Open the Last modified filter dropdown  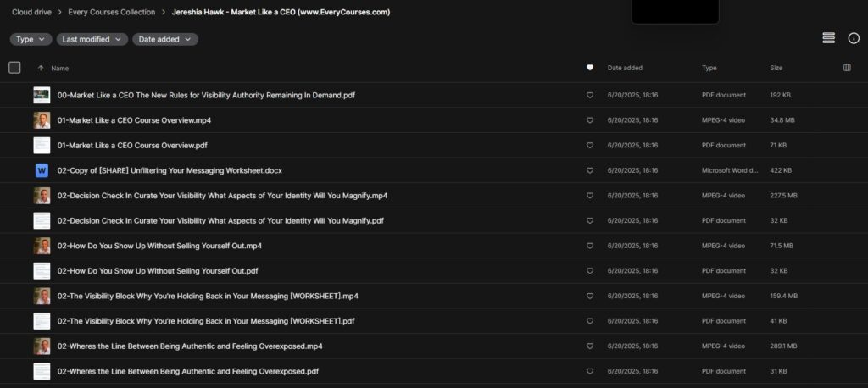(x=92, y=39)
